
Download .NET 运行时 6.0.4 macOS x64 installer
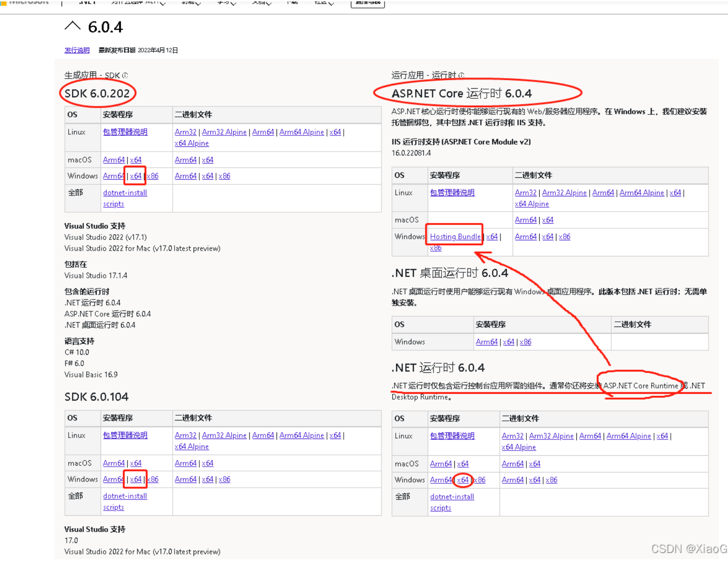point(463,464)
